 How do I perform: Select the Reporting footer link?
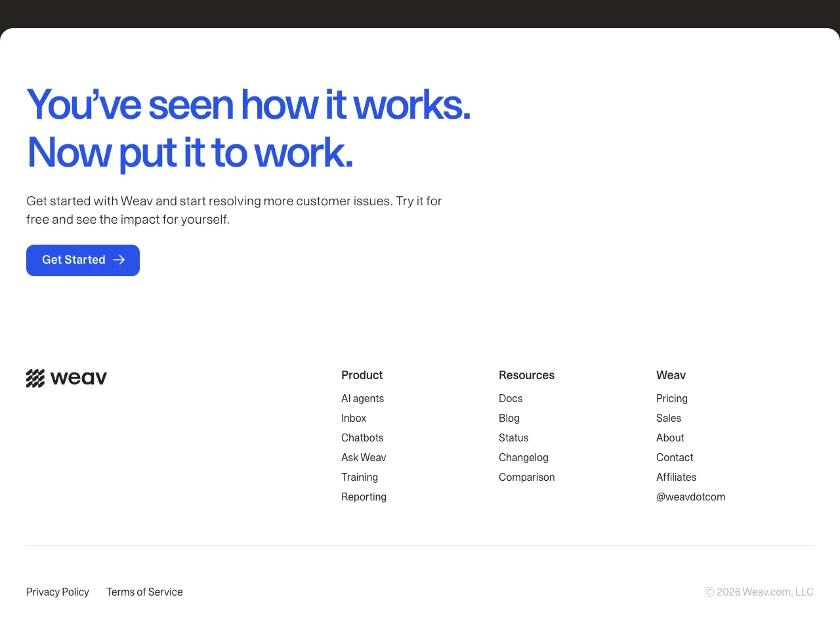[364, 497]
